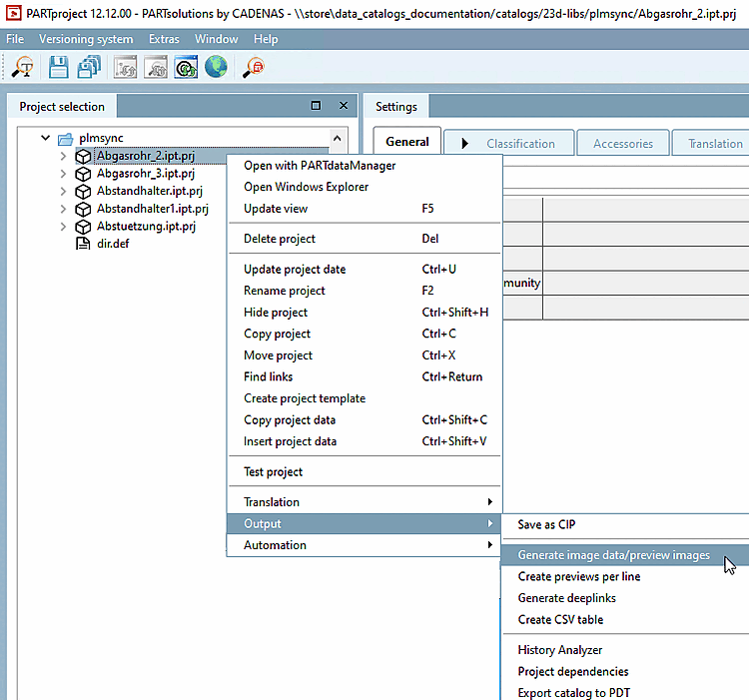Switch to the General tab
The image size is (749, 700).
pyautogui.click(x=407, y=142)
